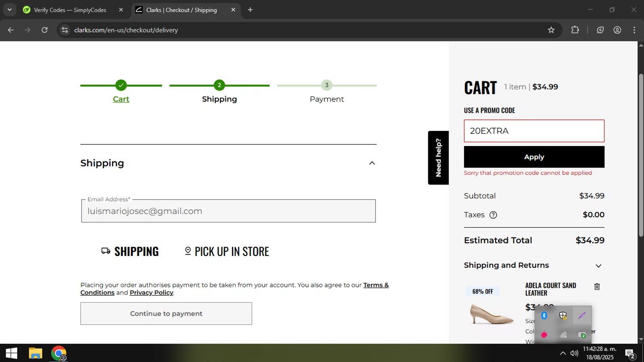Select Payment step 3 indicator
This screenshot has width=644, height=362.
pyautogui.click(x=327, y=85)
